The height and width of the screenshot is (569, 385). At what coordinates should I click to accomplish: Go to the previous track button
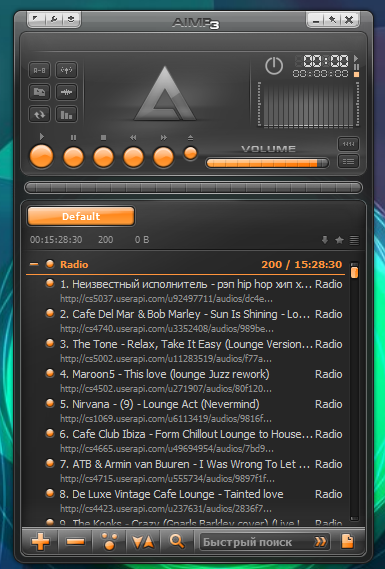(134, 157)
